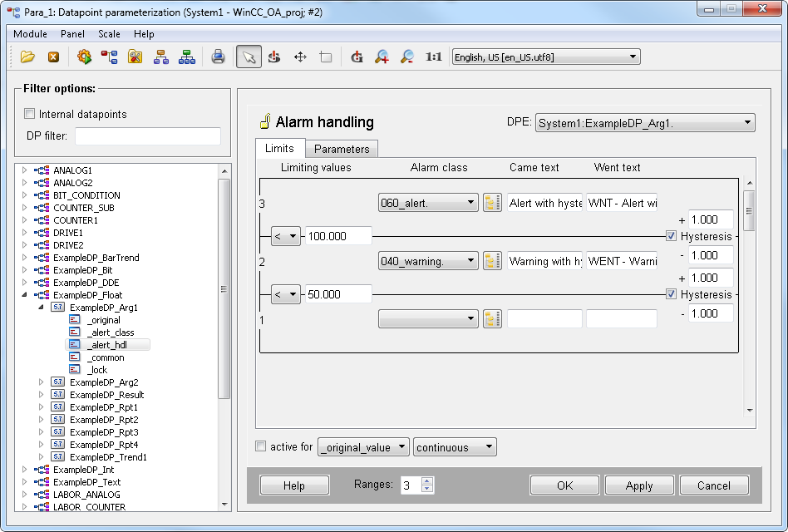788x532 pixels.
Task: Switch to the Parameters tab
Action: click(341, 149)
